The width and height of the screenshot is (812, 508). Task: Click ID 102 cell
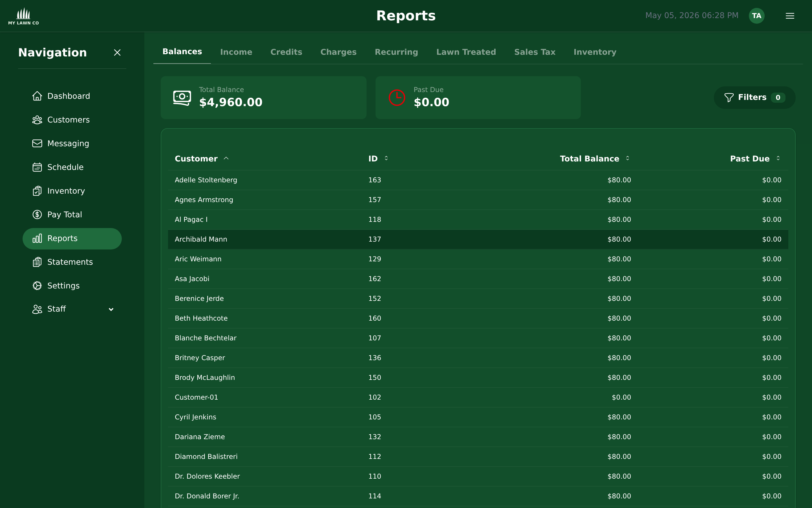(375, 397)
